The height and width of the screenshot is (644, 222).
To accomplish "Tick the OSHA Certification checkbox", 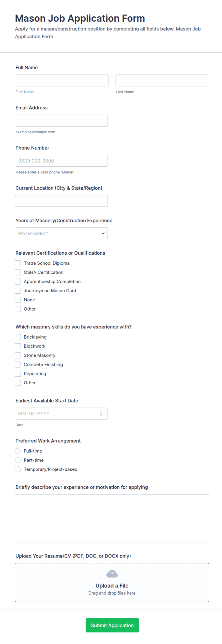I will pyautogui.click(x=18, y=272).
